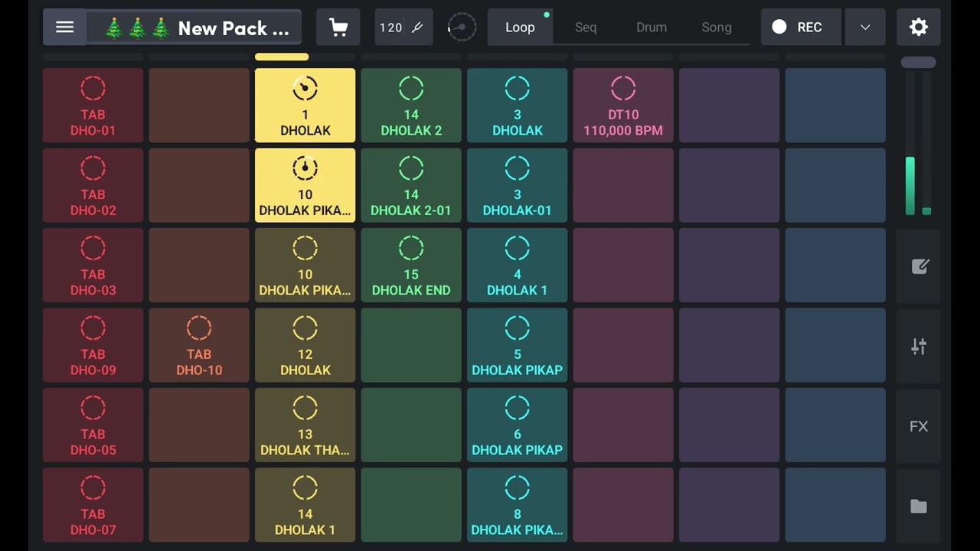Launch the 15 DHOLAK END pad
980x551 pixels.
click(411, 265)
